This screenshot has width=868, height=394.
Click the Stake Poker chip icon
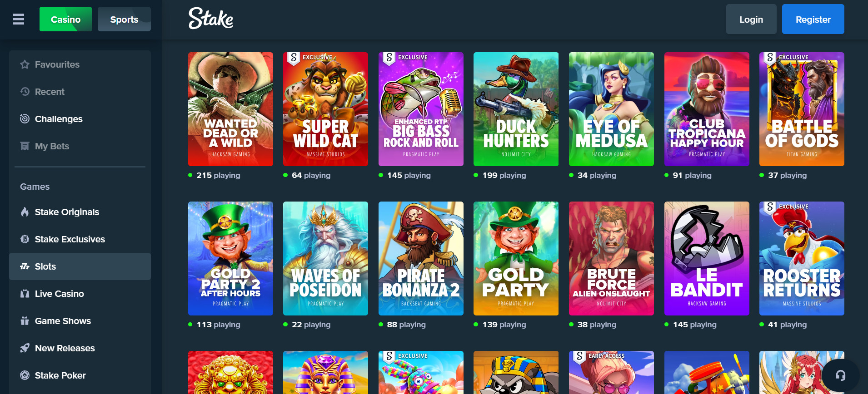click(x=25, y=375)
